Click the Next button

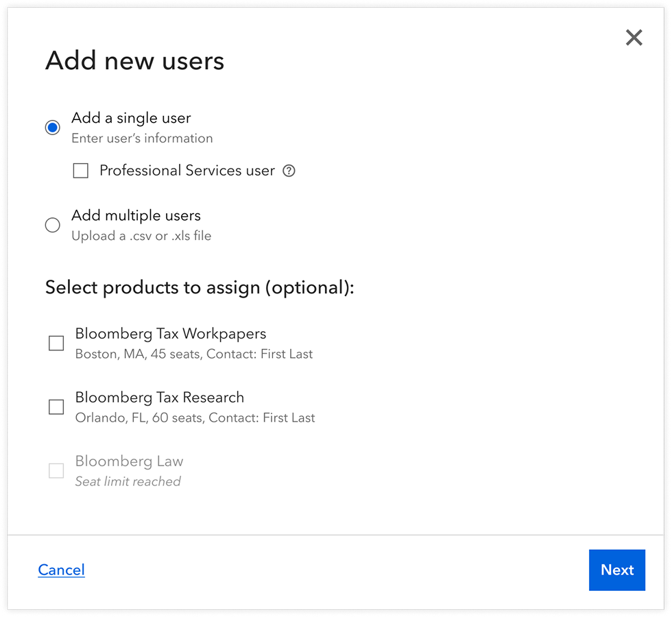coord(616,570)
